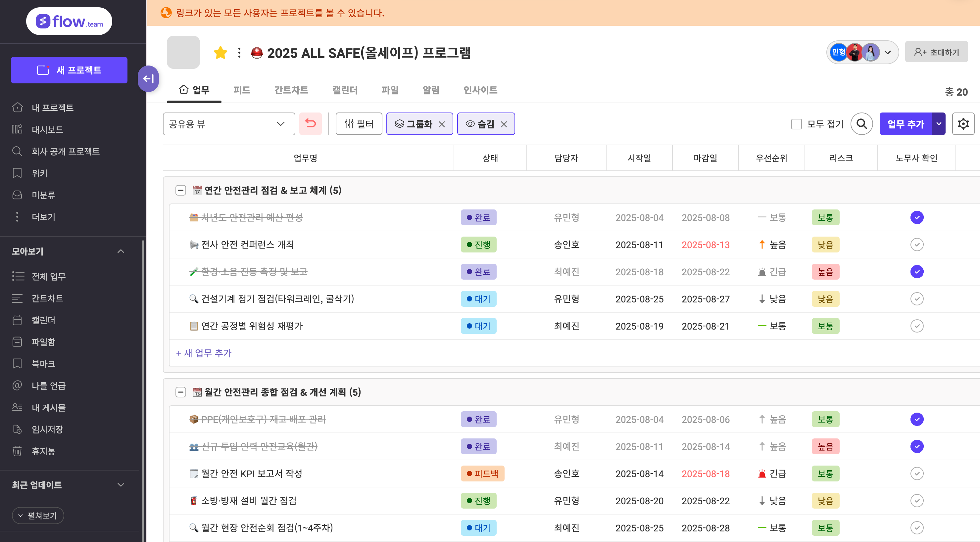Click the search magnifier icon in toolbar
This screenshot has width=980, height=542.
pyautogui.click(x=862, y=124)
